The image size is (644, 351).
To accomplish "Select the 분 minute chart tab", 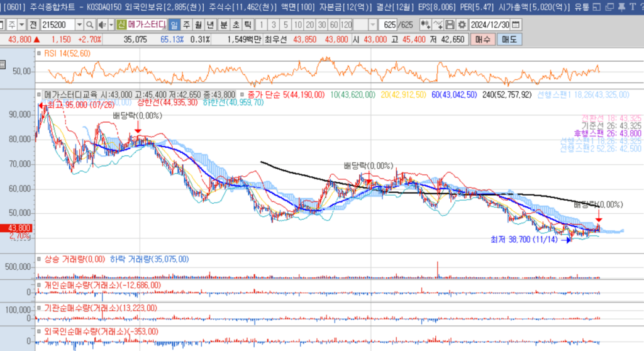I will coord(223,25).
